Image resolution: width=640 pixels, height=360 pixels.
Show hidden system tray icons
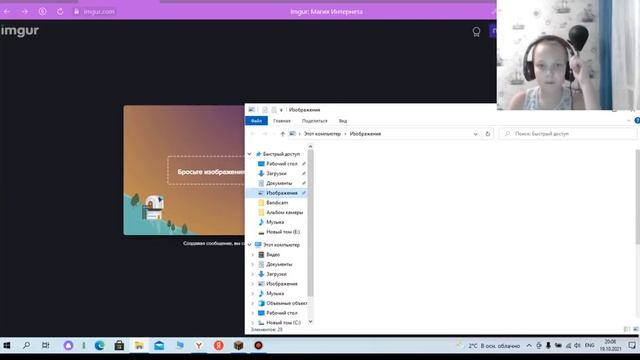coord(529,346)
